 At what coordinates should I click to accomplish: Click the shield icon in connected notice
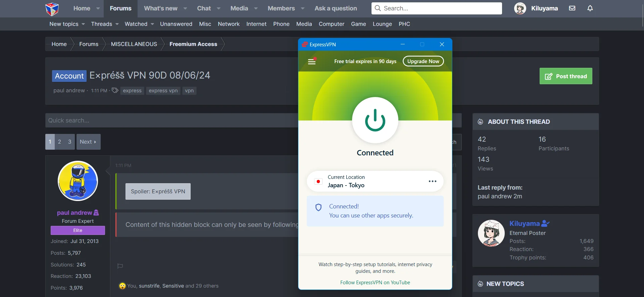318,207
